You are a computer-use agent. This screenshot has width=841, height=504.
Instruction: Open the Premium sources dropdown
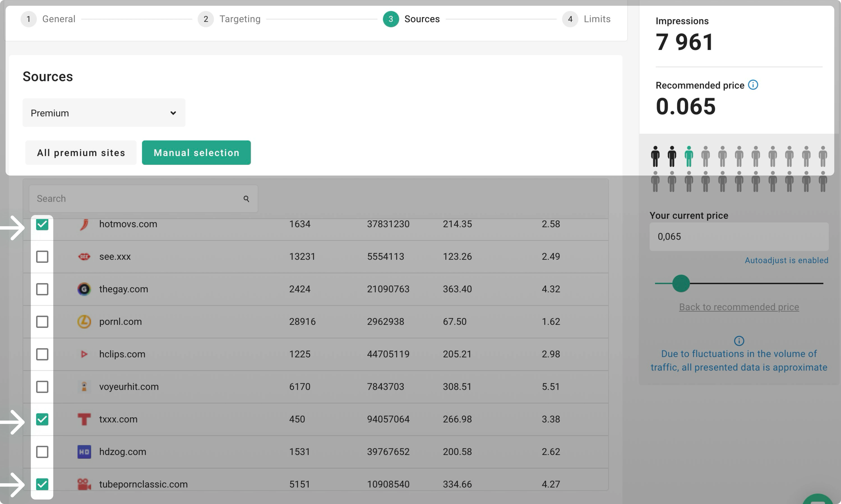(x=104, y=113)
